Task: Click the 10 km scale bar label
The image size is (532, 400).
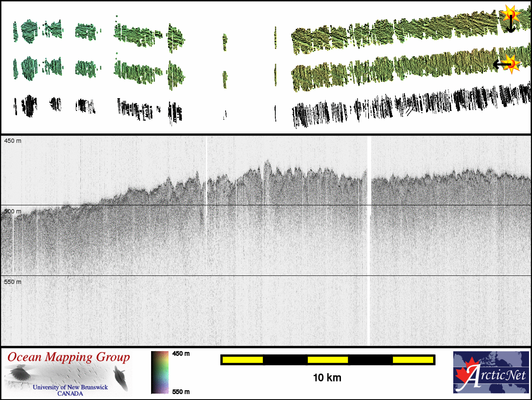Action: point(327,377)
